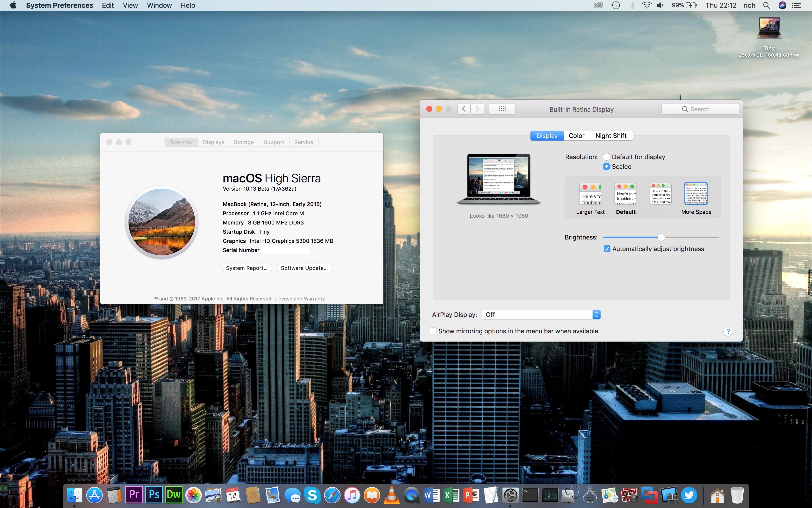Open Skype from the Dock

click(x=312, y=495)
